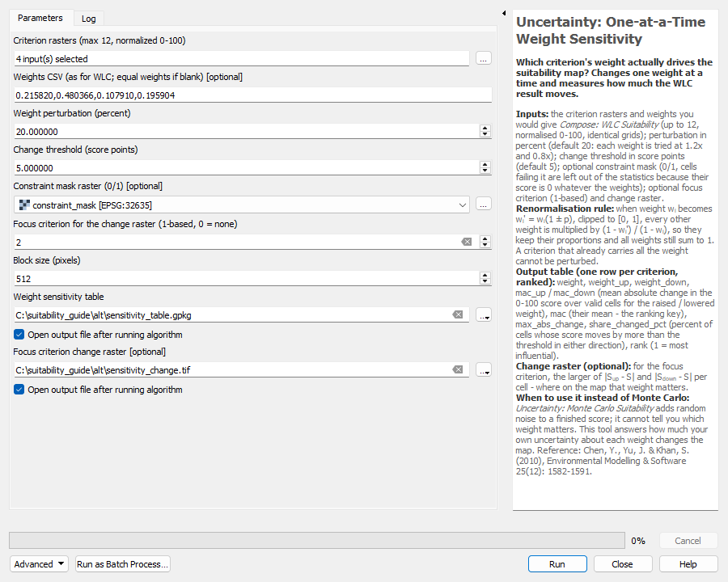This screenshot has width=728, height=582.
Task: Collapse the help panel with arrow
Action: 504,13
